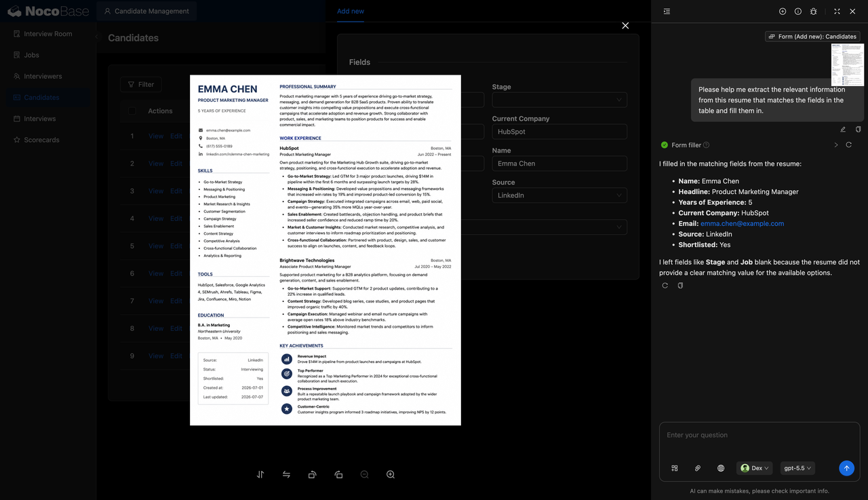View candidate in row 9
The image size is (868, 500).
coord(156,356)
